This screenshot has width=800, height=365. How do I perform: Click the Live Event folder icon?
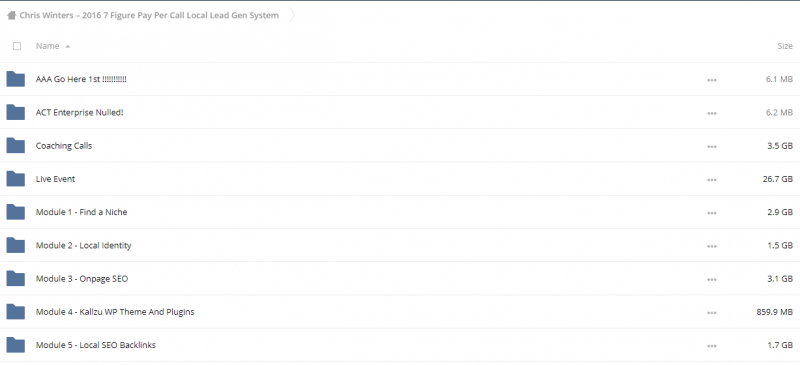16,179
